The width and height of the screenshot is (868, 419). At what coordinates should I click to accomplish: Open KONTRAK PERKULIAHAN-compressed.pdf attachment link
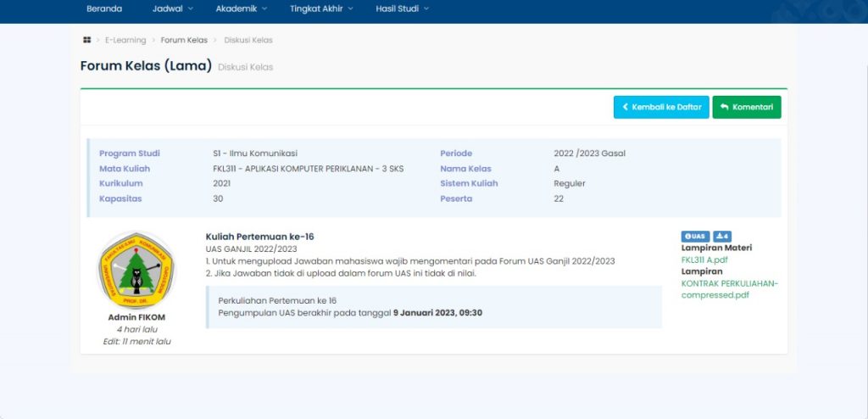pos(729,289)
